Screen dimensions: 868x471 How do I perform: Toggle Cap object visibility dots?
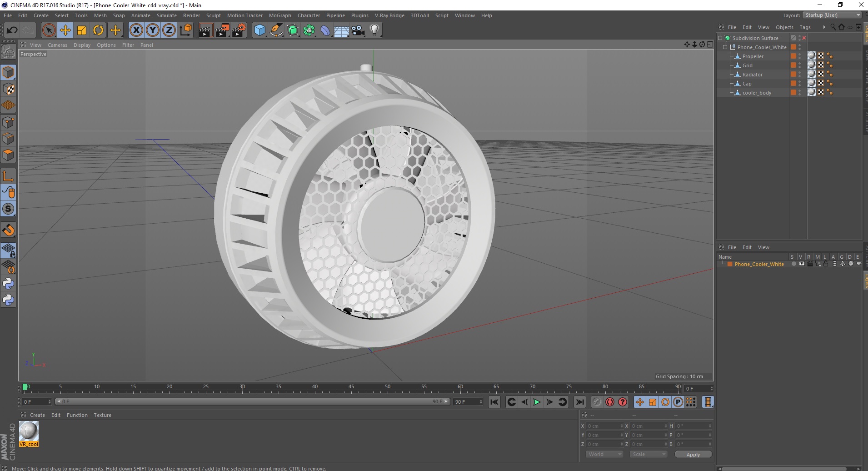coord(800,84)
